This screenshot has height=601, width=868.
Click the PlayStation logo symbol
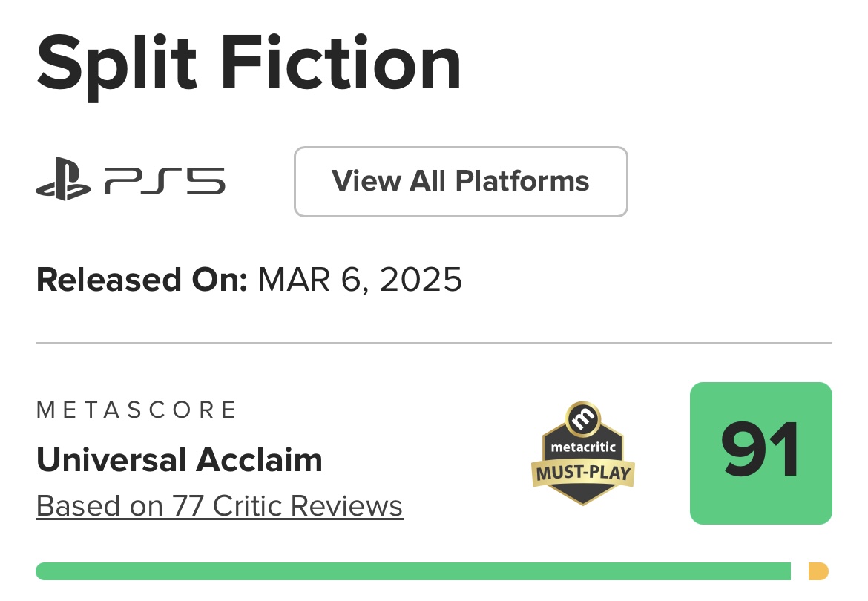(x=63, y=179)
